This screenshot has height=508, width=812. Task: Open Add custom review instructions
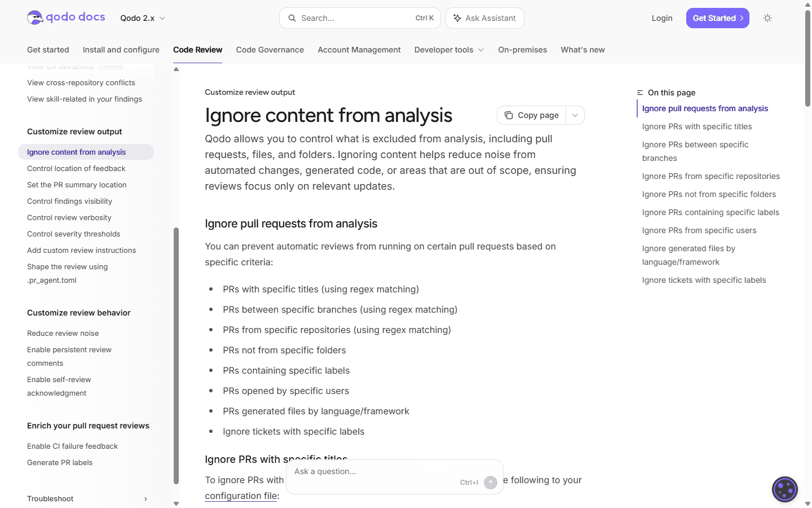click(82, 250)
